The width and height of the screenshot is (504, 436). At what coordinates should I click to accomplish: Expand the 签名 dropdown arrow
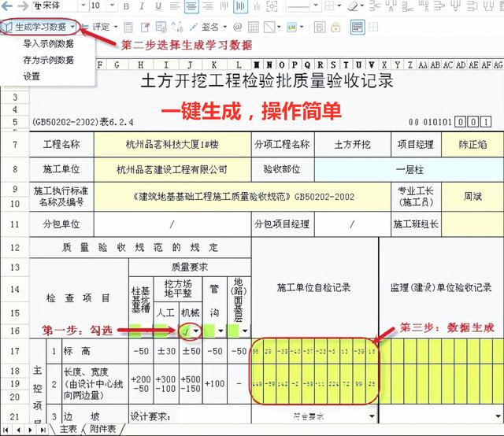coord(224,27)
